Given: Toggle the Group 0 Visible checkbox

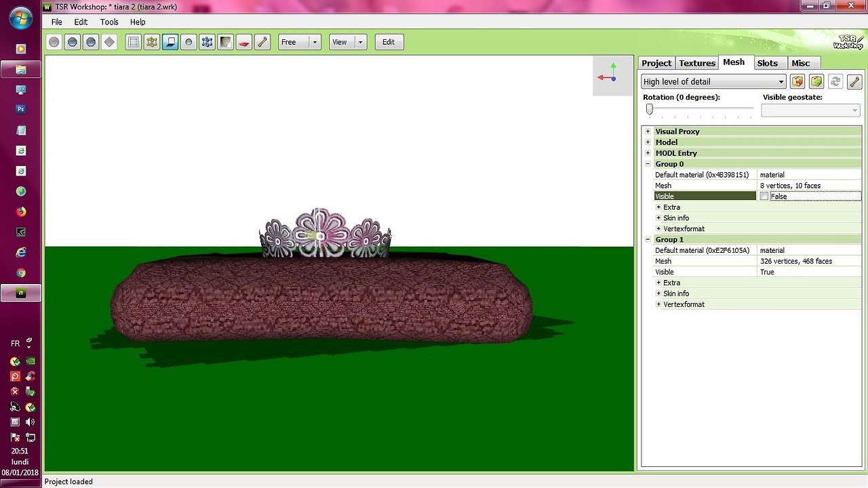Looking at the screenshot, I should point(764,197).
